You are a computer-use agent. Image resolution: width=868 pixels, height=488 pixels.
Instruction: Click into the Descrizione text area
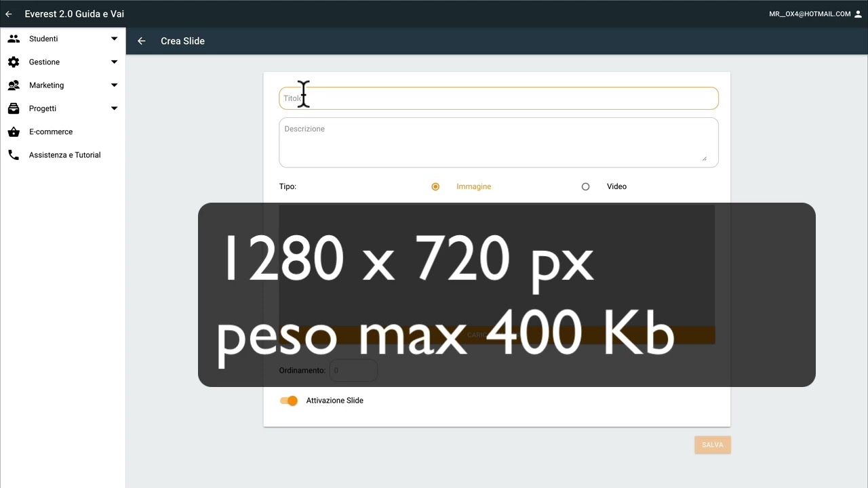498,142
